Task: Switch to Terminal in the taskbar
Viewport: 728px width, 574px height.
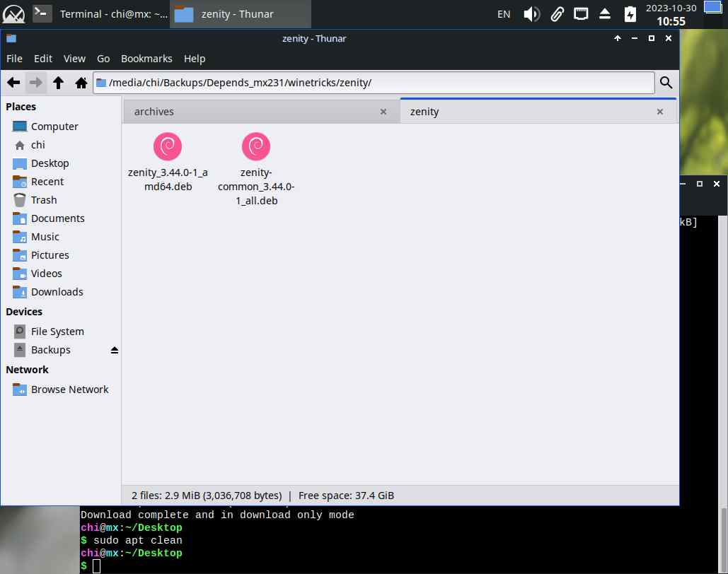Action: coord(100,14)
